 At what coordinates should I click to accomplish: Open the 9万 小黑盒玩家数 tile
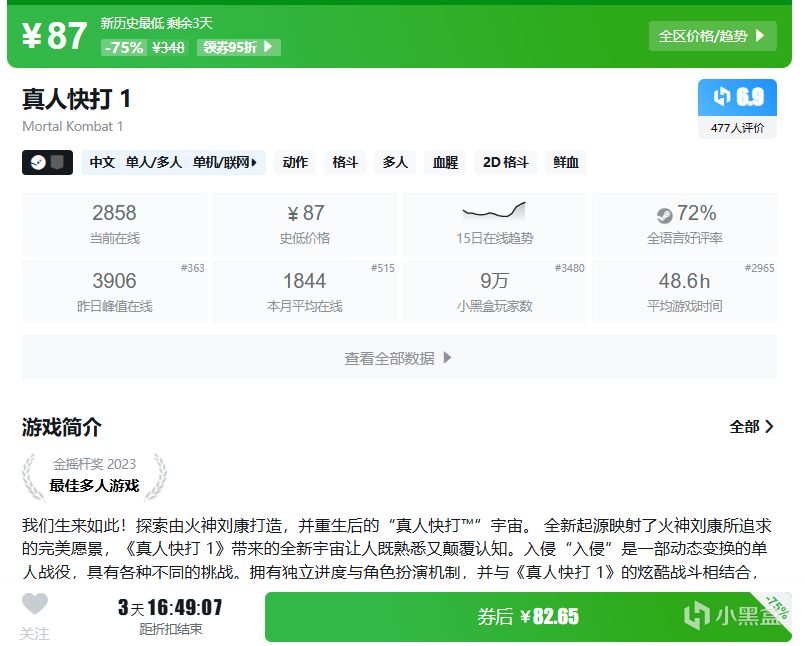coord(494,291)
